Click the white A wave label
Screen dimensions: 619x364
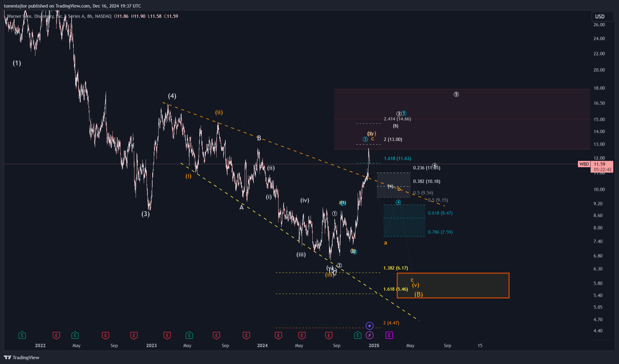tap(241, 207)
